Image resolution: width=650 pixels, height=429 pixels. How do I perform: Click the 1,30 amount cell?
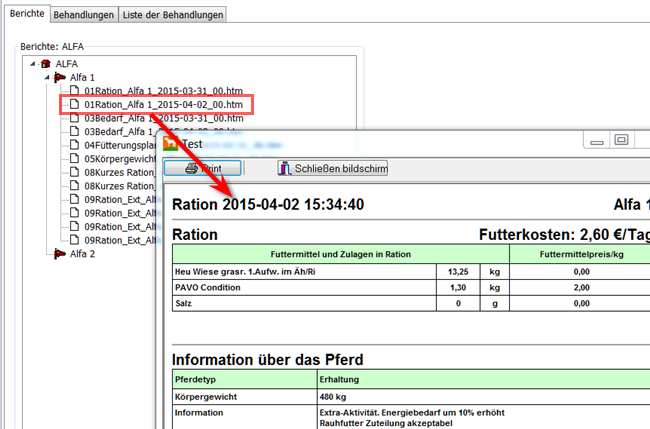click(458, 288)
